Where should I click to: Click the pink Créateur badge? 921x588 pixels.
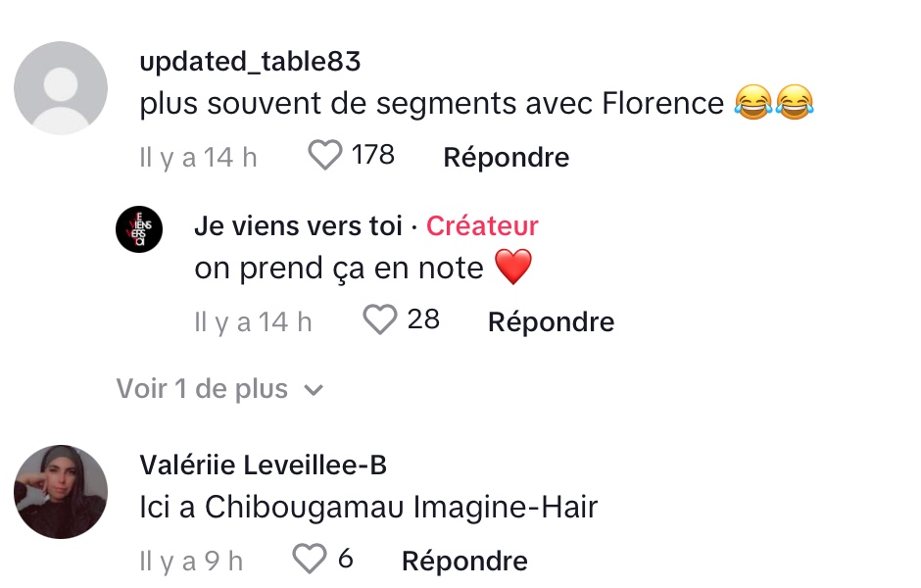[482, 226]
